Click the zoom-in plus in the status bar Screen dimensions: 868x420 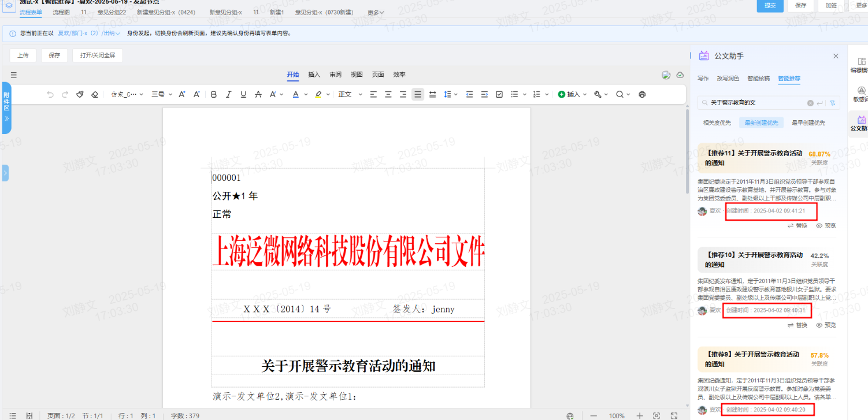coord(640,416)
